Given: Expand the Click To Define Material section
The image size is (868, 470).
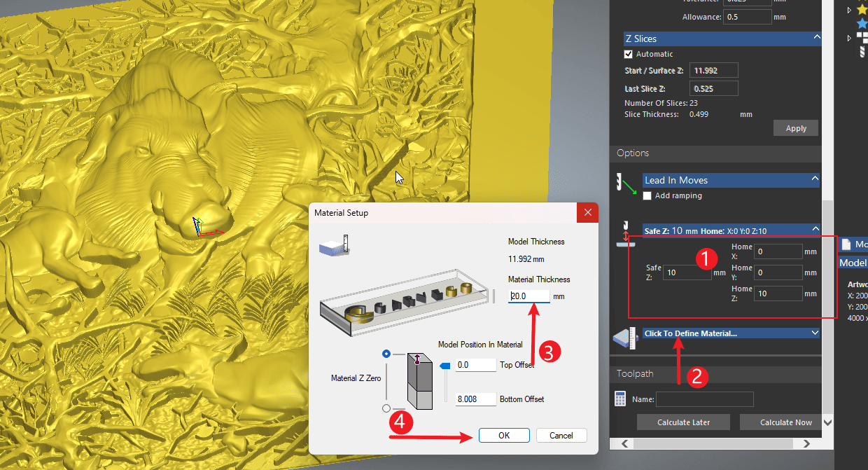Looking at the screenshot, I should pyautogui.click(x=815, y=333).
